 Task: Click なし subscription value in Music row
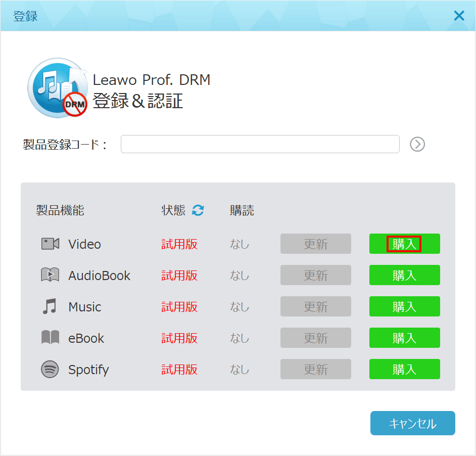pyautogui.click(x=240, y=307)
